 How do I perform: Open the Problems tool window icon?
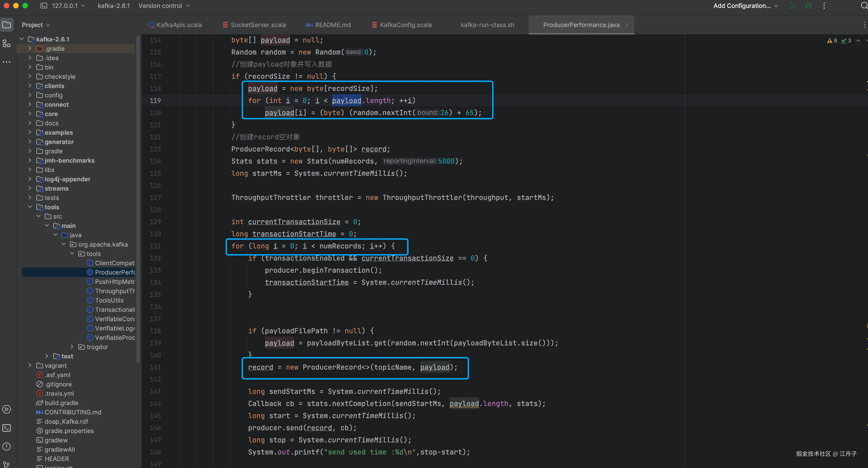click(x=6, y=447)
